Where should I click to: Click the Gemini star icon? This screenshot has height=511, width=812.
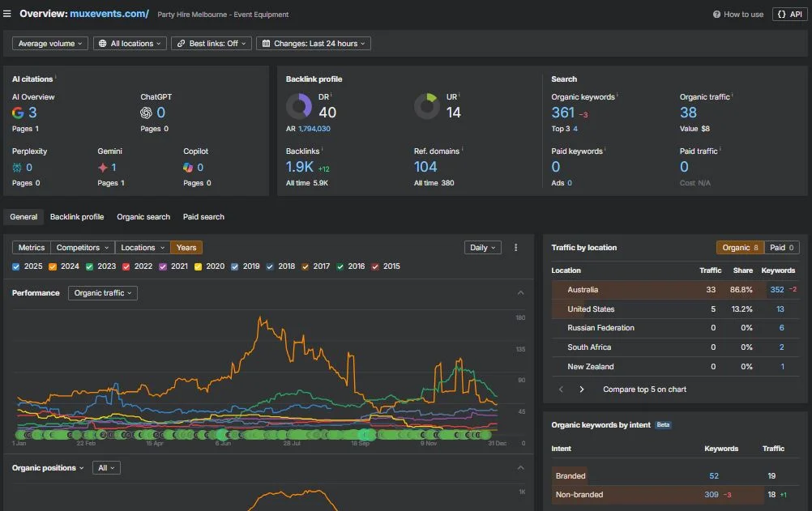pyautogui.click(x=103, y=168)
